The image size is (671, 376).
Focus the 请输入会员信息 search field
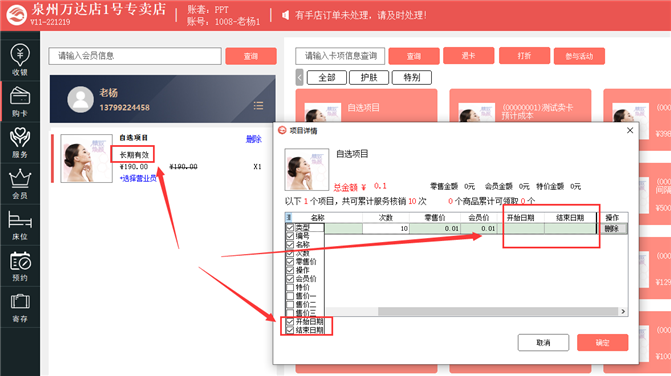click(x=135, y=56)
